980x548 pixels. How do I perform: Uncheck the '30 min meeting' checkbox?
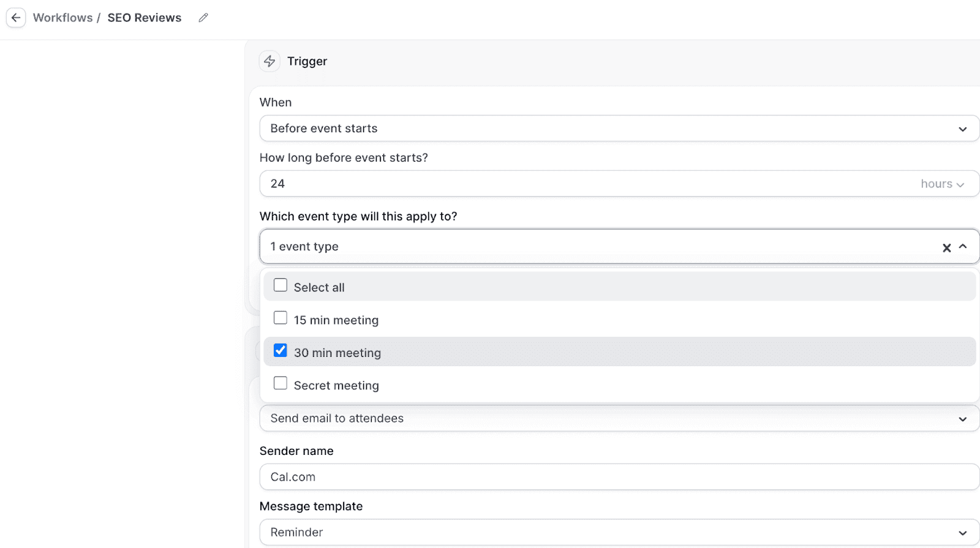pyautogui.click(x=280, y=350)
